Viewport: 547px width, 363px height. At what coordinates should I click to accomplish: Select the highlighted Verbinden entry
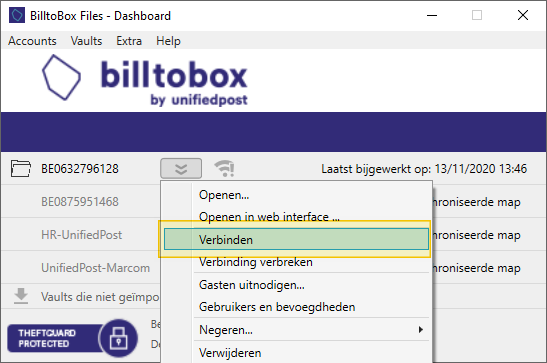[296, 240]
